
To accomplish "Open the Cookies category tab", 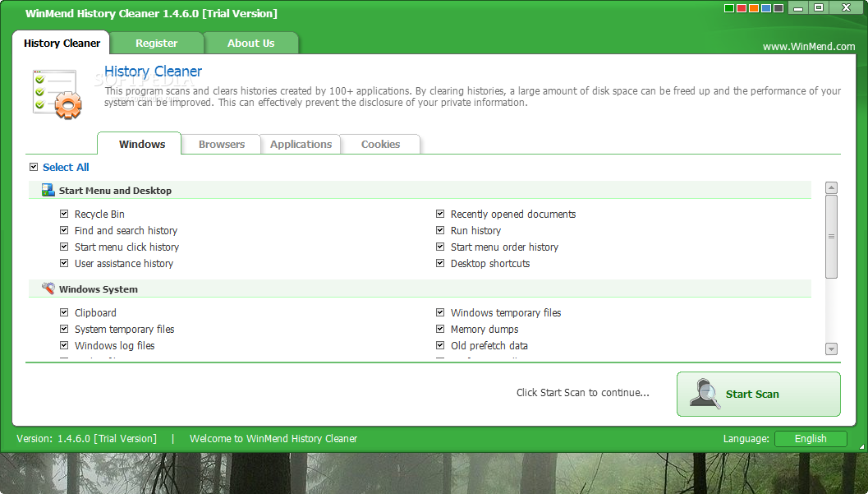I will coord(380,144).
